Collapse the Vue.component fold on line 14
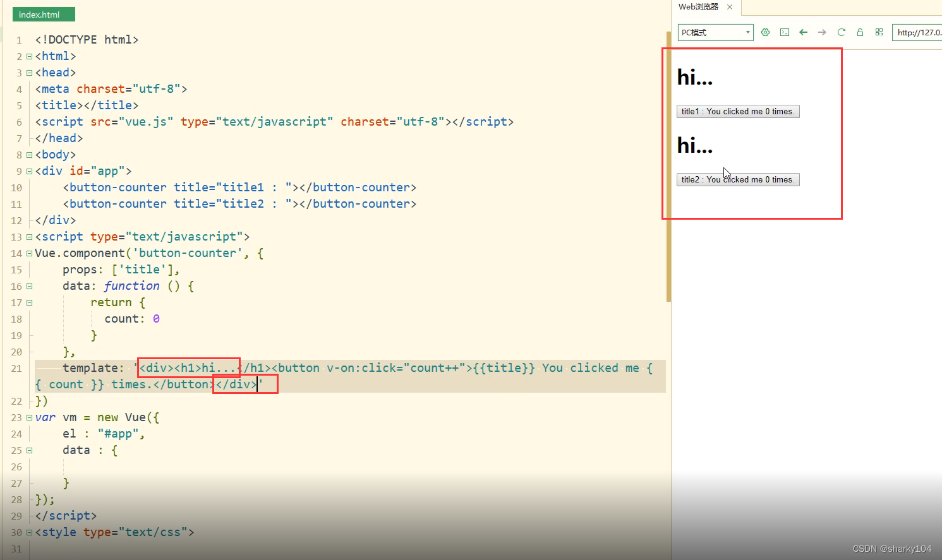The height and width of the screenshot is (560, 942). (29, 253)
